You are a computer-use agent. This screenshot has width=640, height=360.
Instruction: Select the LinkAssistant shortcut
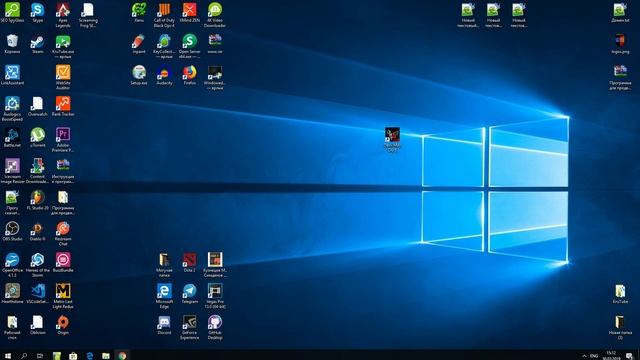pyautogui.click(x=12, y=75)
